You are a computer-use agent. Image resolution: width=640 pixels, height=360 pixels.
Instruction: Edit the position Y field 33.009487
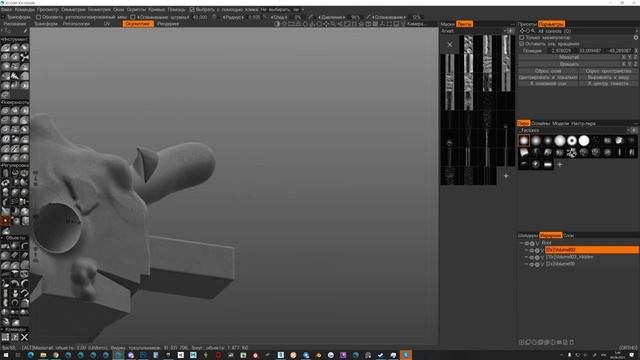coord(590,51)
